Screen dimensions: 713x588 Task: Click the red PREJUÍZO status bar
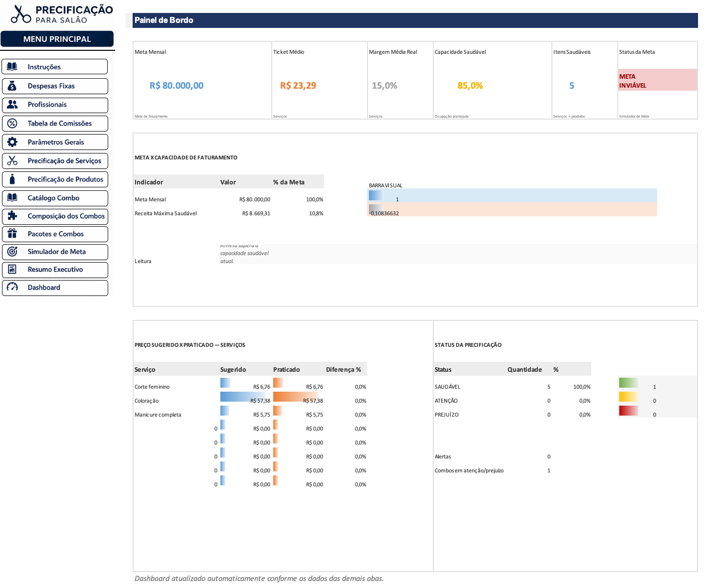[628, 411]
